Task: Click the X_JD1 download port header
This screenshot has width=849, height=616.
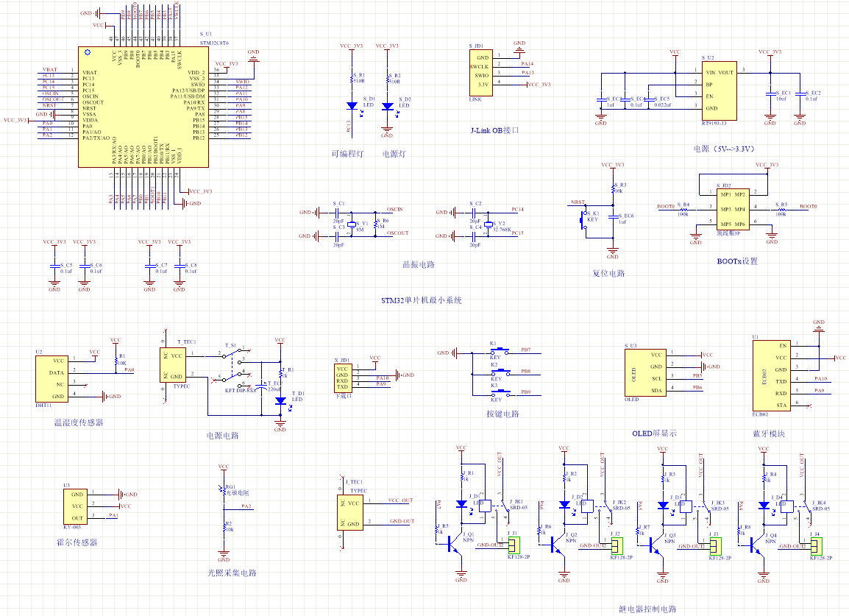Action: click(343, 378)
